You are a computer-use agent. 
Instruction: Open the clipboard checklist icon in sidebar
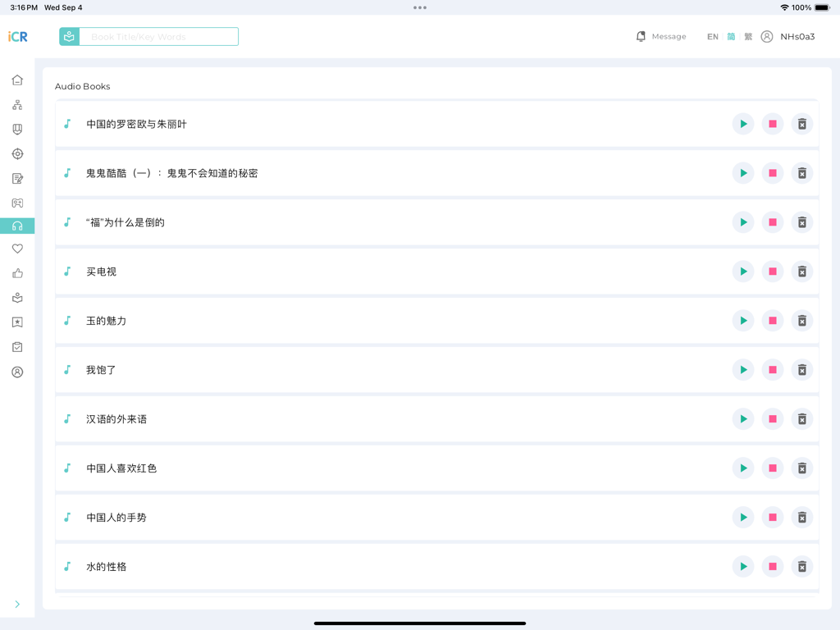coord(17,346)
